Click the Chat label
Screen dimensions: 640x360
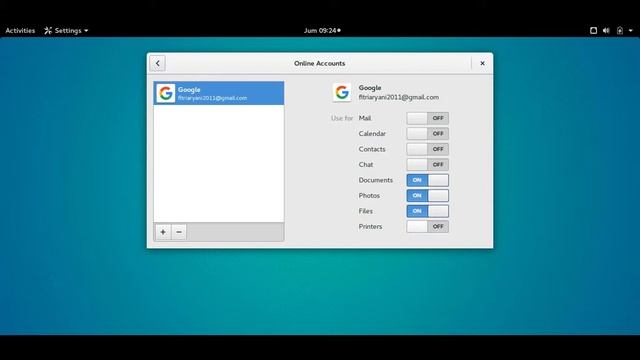point(366,165)
